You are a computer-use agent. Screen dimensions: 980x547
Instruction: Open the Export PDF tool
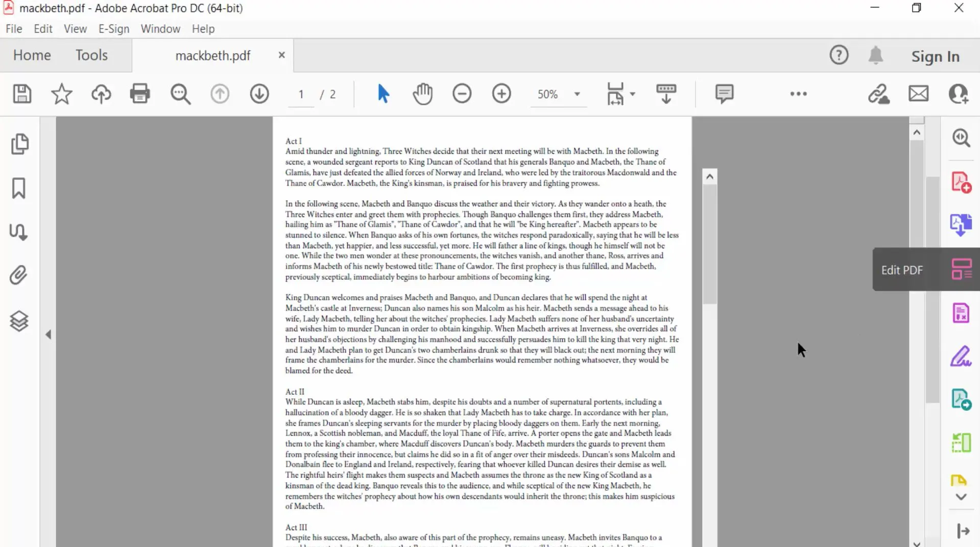click(x=961, y=225)
